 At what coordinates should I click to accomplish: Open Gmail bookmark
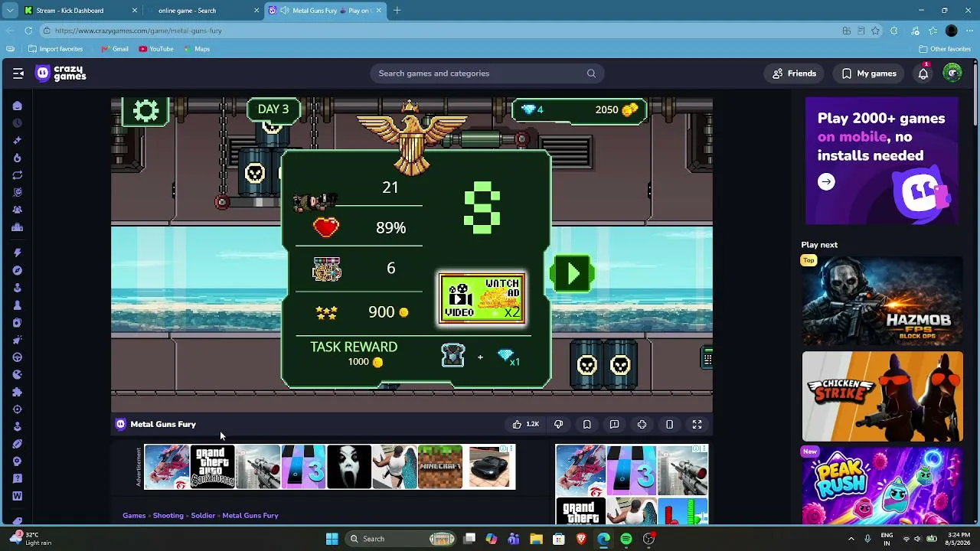click(115, 49)
